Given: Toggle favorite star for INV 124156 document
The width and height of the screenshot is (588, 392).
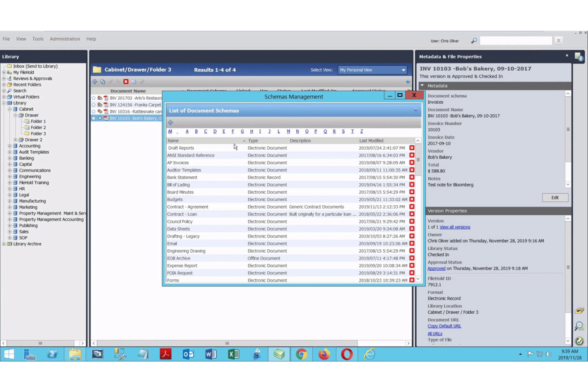Looking at the screenshot, I should click(94, 105).
